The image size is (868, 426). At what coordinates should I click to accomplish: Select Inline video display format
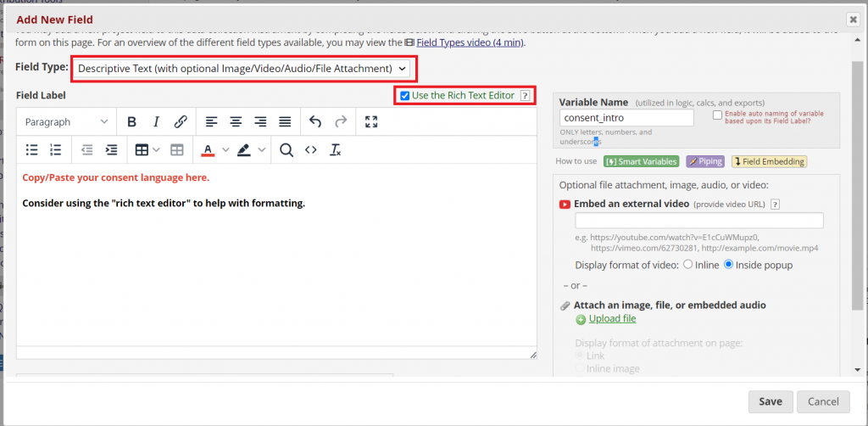[x=687, y=265]
